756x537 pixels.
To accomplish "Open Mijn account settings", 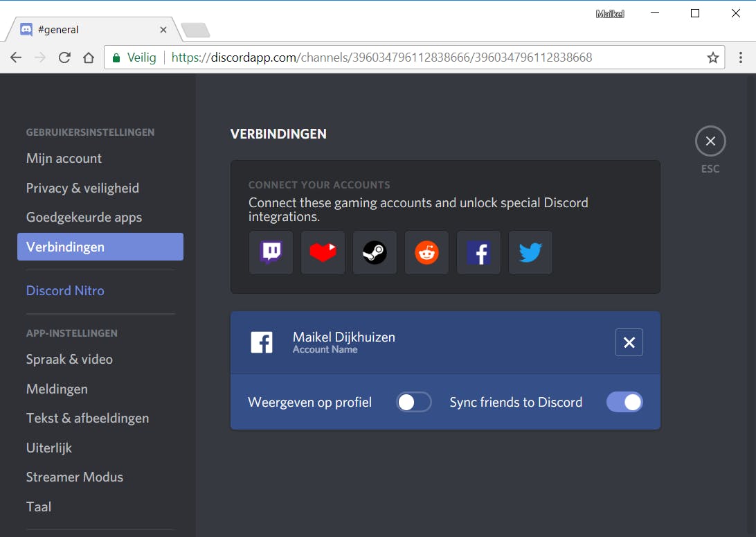I will click(100, 158).
